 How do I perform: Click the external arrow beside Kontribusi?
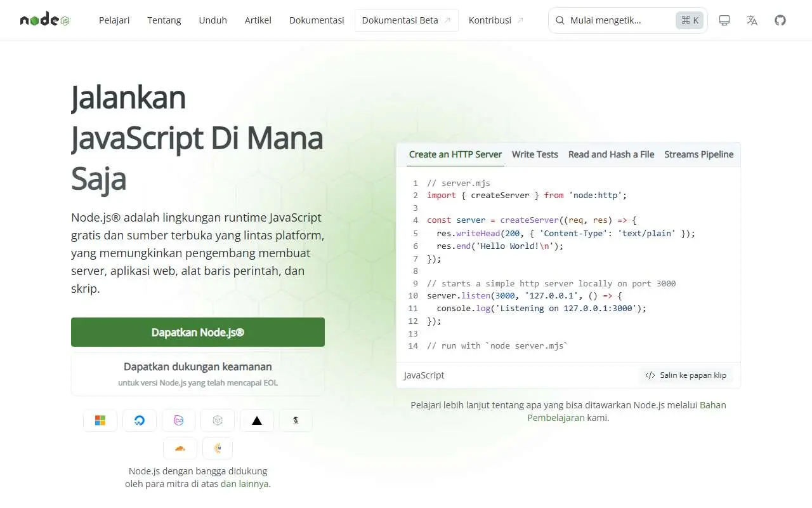(x=520, y=20)
